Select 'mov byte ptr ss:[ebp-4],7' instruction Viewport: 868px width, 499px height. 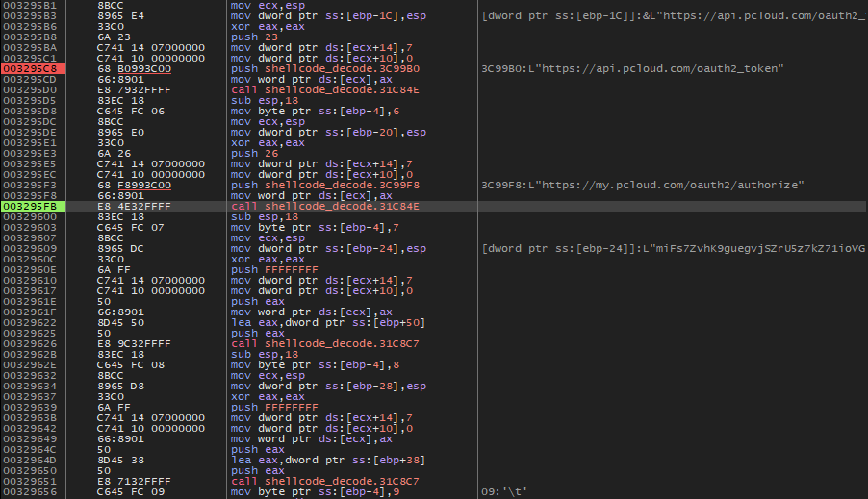pos(315,227)
